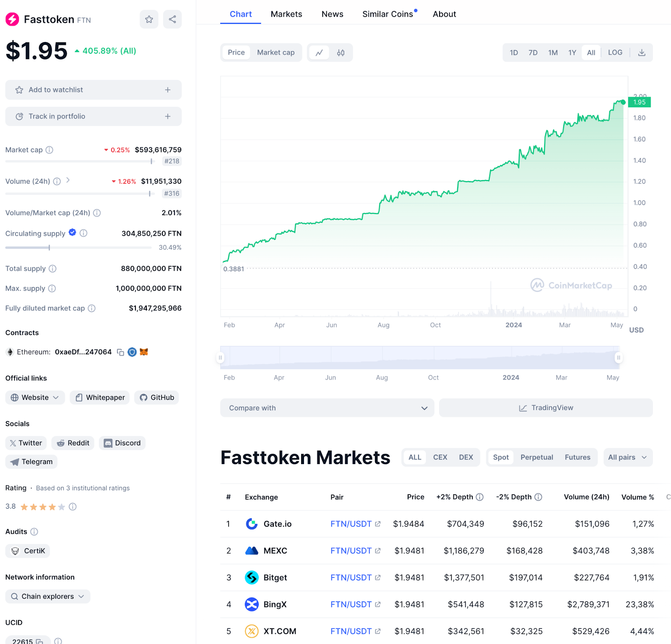Toggle chart to Market cap mode

point(276,52)
